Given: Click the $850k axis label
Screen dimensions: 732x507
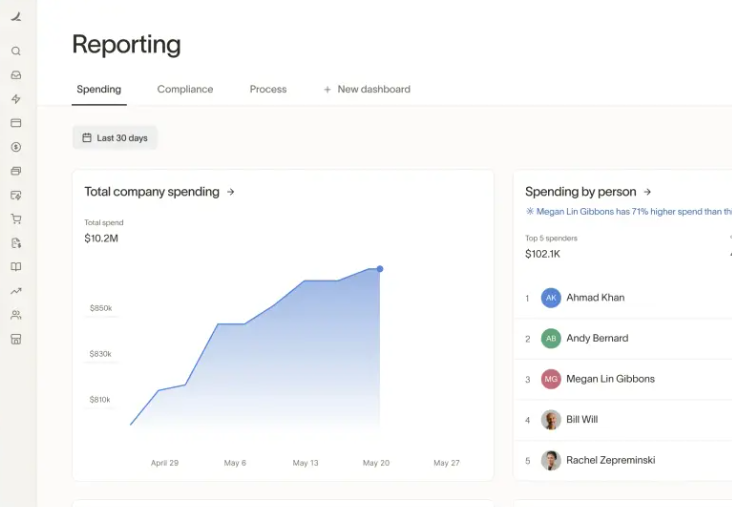Looking at the screenshot, I should (x=101, y=308).
